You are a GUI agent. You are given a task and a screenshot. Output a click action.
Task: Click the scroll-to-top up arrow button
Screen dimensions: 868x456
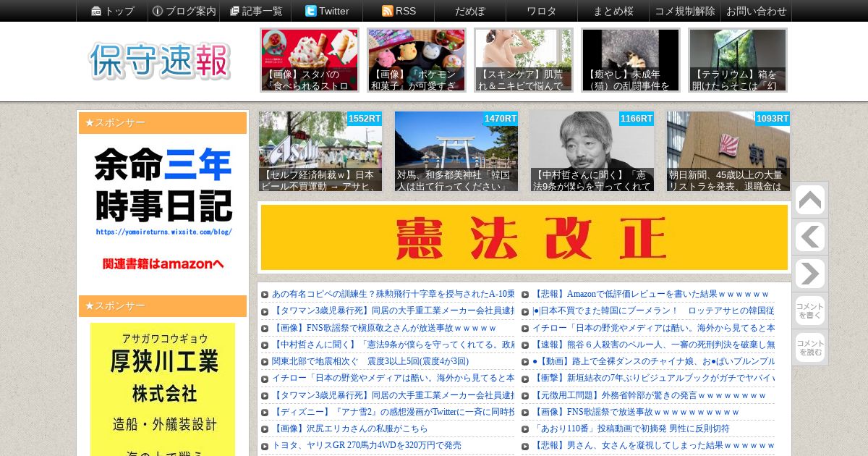[809, 200]
